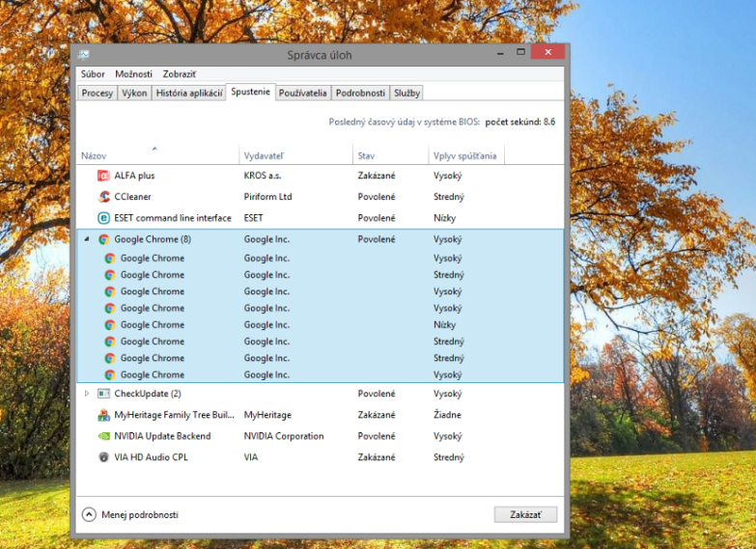Screen dimensions: 756x549
Task: Open the Zobraziť menu
Action: 180,74
